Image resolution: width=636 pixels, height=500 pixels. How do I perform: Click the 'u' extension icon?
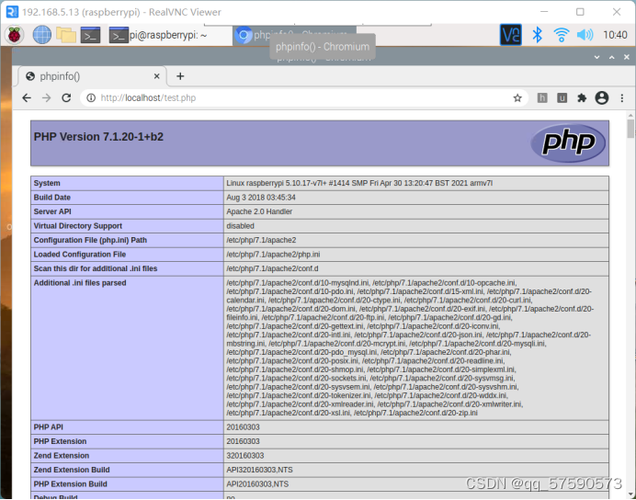point(562,98)
